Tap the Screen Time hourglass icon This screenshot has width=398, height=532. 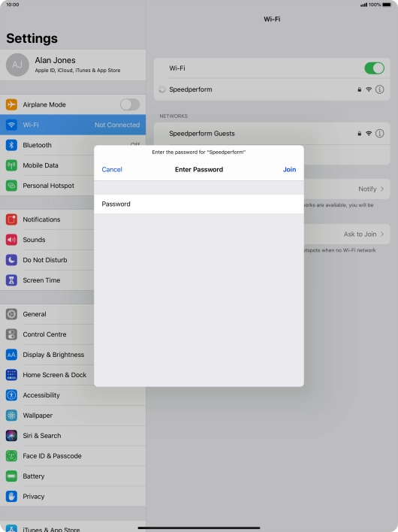[11, 280]
